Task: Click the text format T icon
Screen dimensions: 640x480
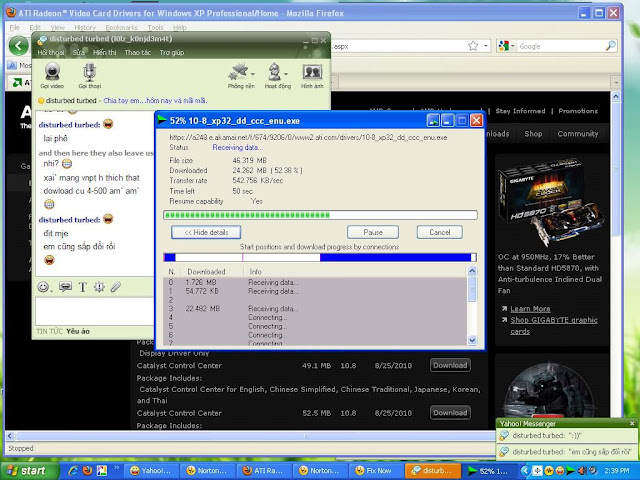Action: click(82, 287)
